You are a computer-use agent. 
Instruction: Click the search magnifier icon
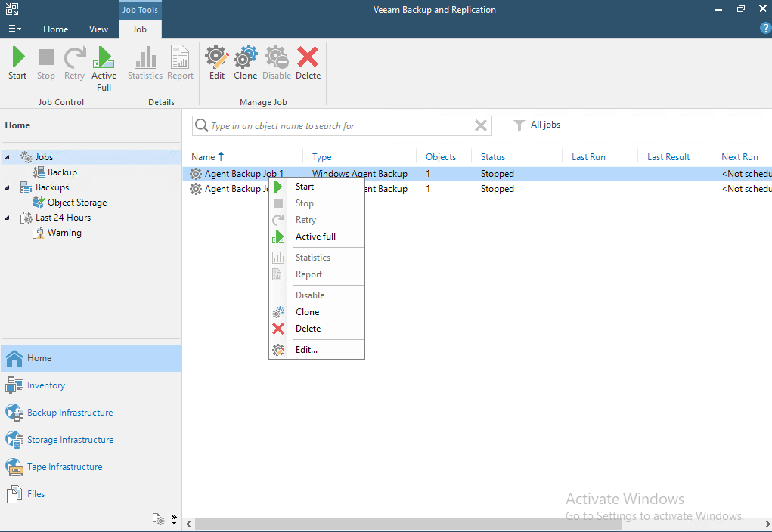(x=201, y=125)
